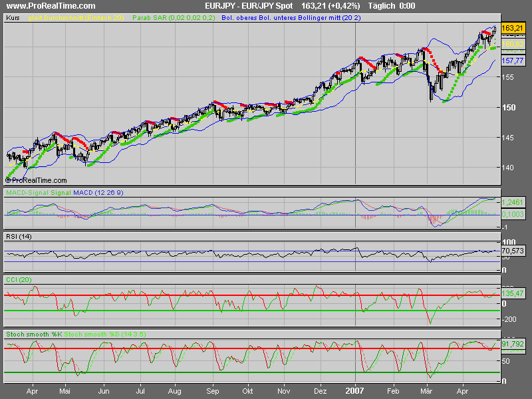Select the RSI (14) indicator title
This screenshot has height=399, width=532.
[x=19, y=237]
